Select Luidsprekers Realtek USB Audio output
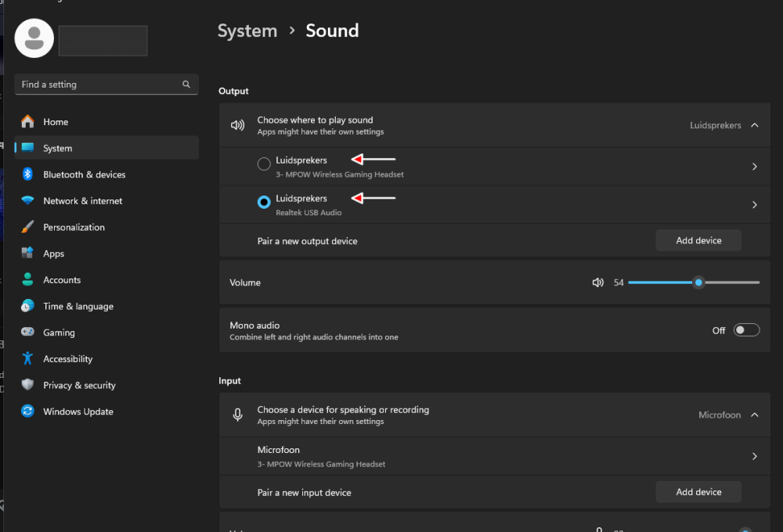The image size is (783, 532). click(264, 202)
